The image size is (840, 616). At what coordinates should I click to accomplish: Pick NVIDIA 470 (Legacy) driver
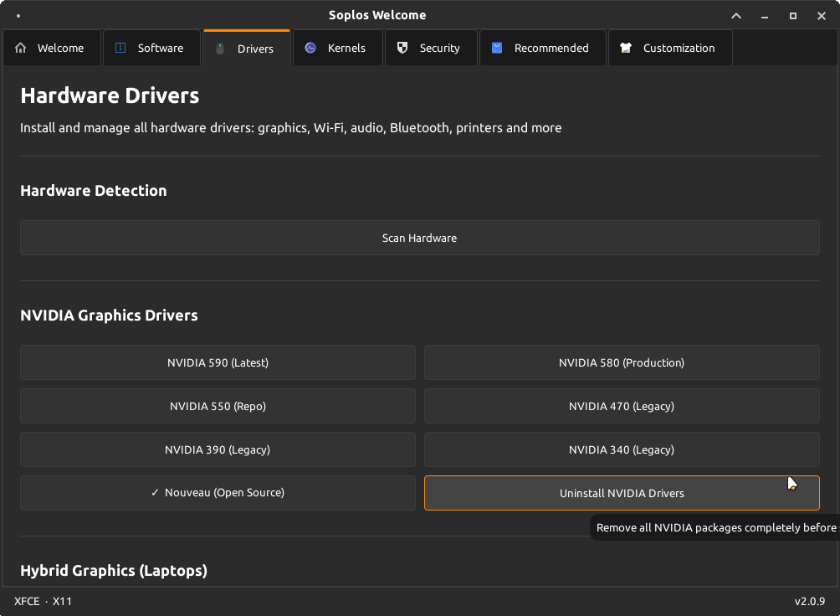pos(622,406)
